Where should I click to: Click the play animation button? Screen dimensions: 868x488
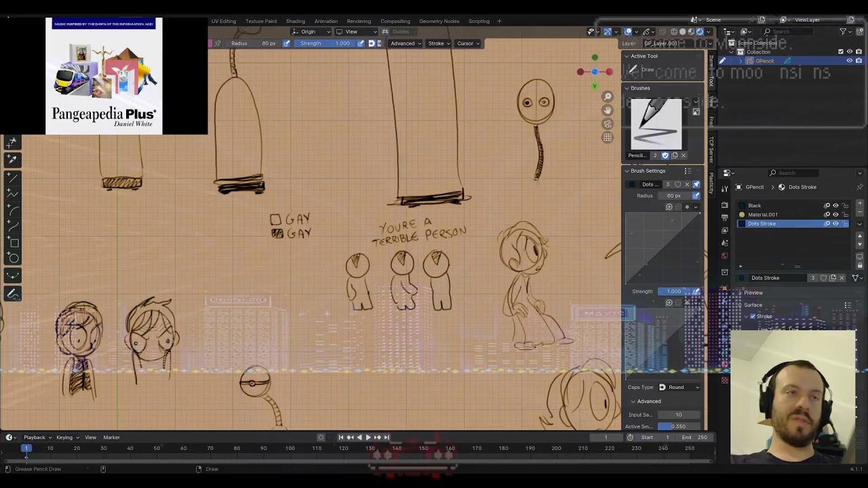coord(368,437)
